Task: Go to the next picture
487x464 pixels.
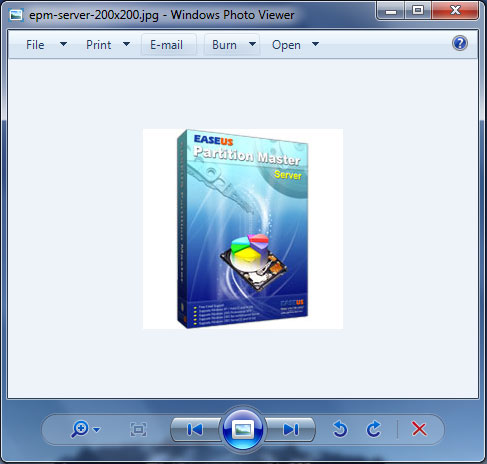Action: click(x=290, y=430)
